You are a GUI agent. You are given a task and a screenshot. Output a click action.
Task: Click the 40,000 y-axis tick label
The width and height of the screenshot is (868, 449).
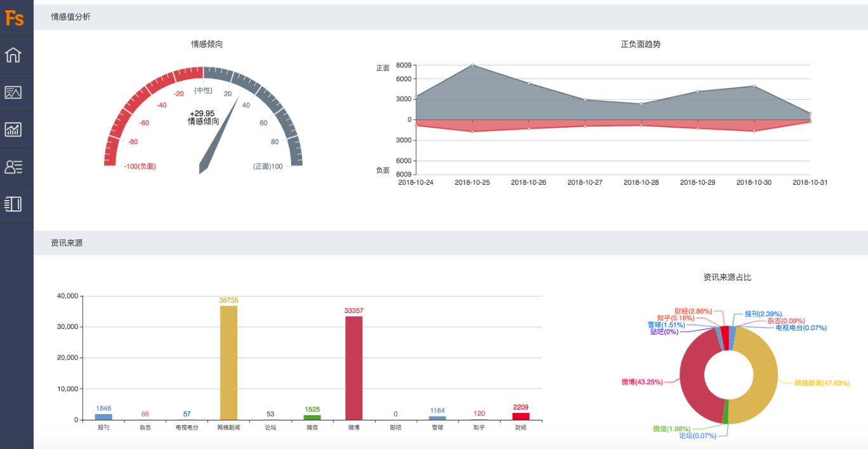(67, 296)
